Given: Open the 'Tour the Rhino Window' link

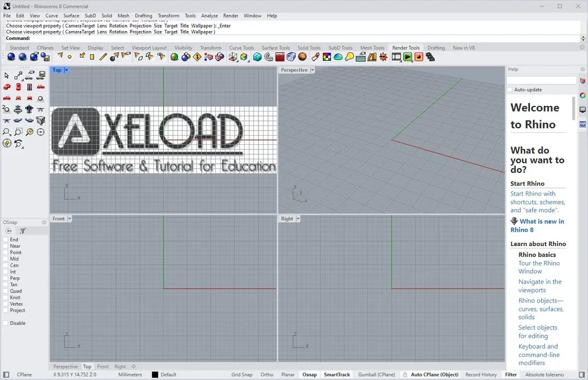Looking at the screenshot, I should pos(539,267).
